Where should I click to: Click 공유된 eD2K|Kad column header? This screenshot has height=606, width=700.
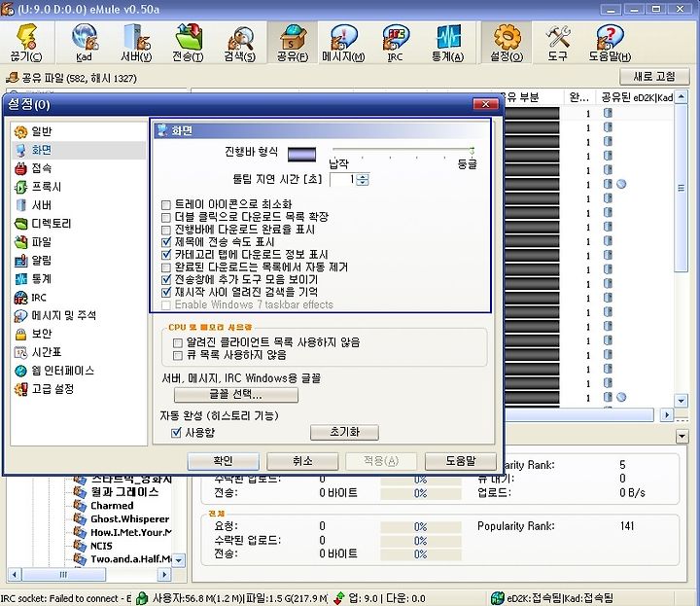tap(637, 97)
